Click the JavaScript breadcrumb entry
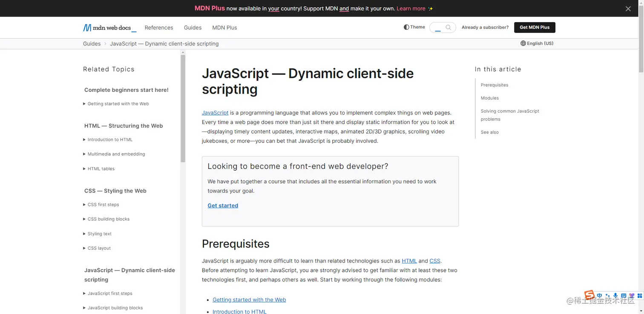The height and width of the screenshot is (314, 644). tap(164, 44)
